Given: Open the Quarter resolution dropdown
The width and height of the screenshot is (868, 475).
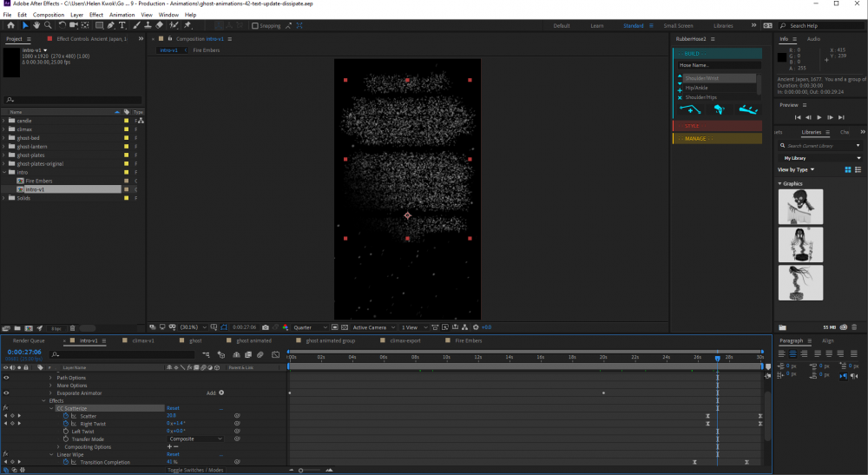Looking at the screenshot, I should pos(310,327).
